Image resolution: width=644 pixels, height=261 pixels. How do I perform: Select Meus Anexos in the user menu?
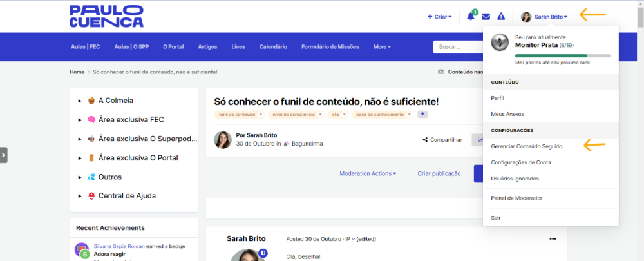[x=551, y=114]
